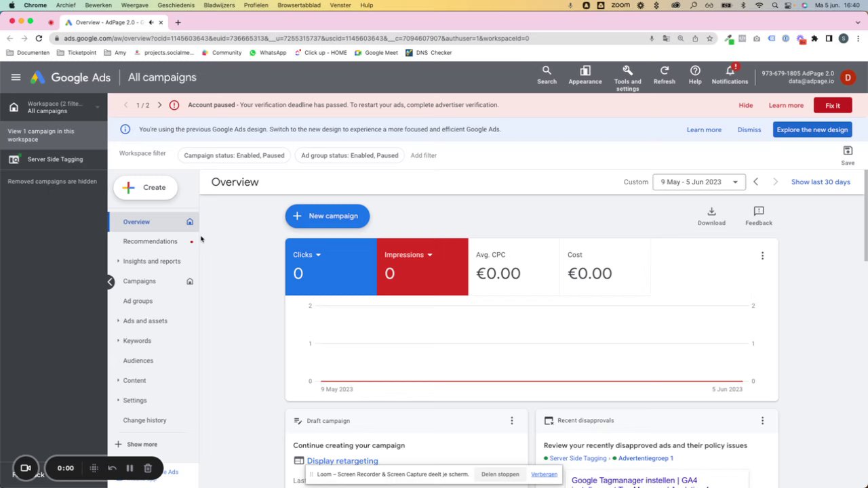Viewport: 868px width, 488px height.
Task: Expand the workspace selector dropdown
Action: point(98,107)
